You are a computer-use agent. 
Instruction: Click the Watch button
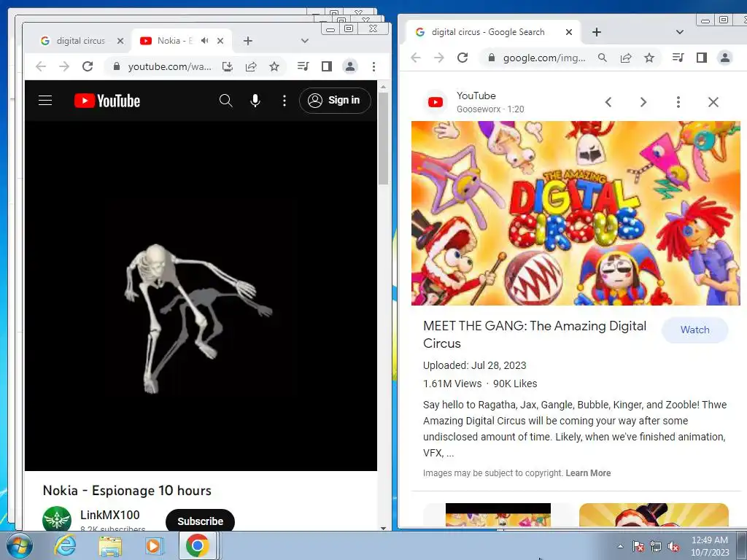click(695, 330)
